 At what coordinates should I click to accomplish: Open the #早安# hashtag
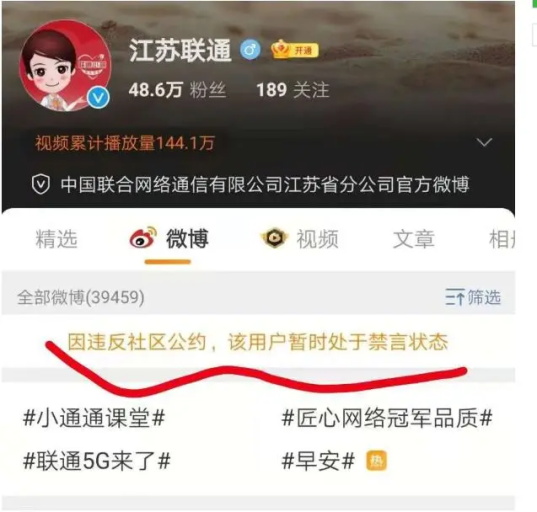click(318, 461)
